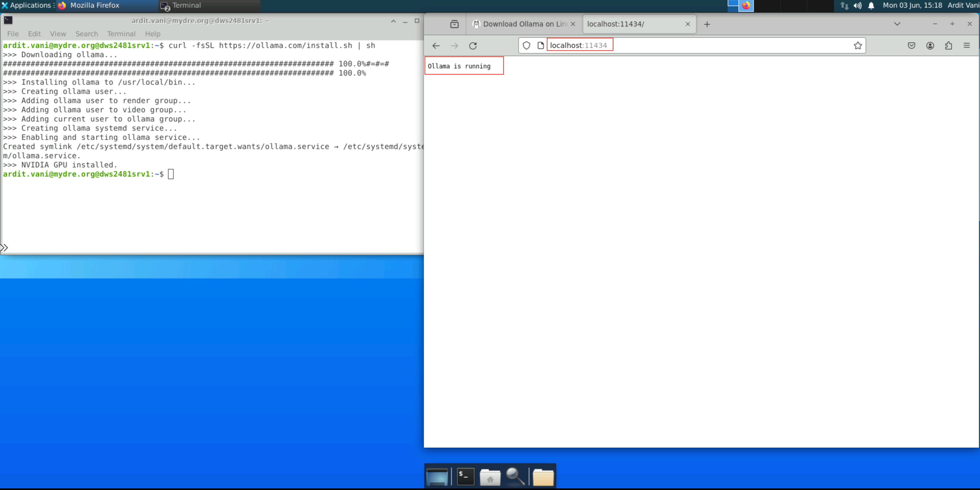Roll up terminal window with caret button
The height and width of the screenshot is (490, 980).
coord(393,21)
